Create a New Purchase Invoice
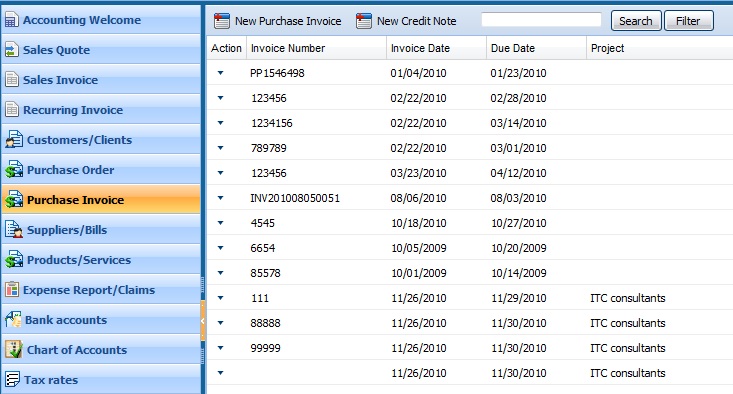733x394 pixels. 278,21
